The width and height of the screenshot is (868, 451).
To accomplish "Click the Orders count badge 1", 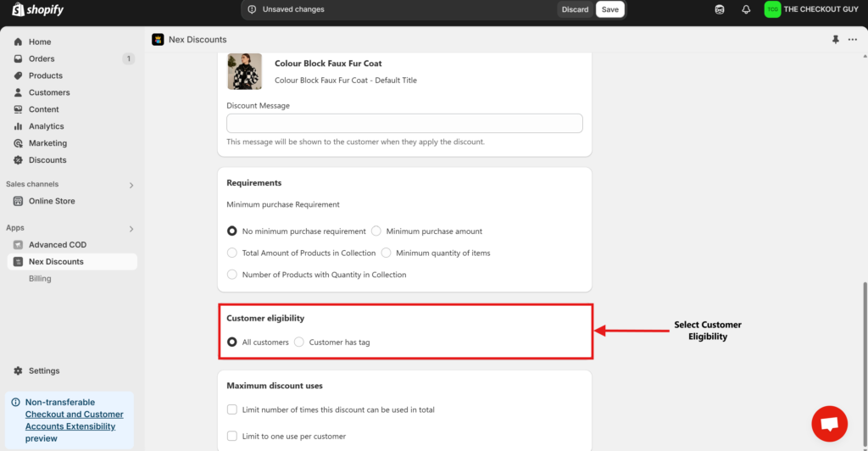I will tap(129, 58).
